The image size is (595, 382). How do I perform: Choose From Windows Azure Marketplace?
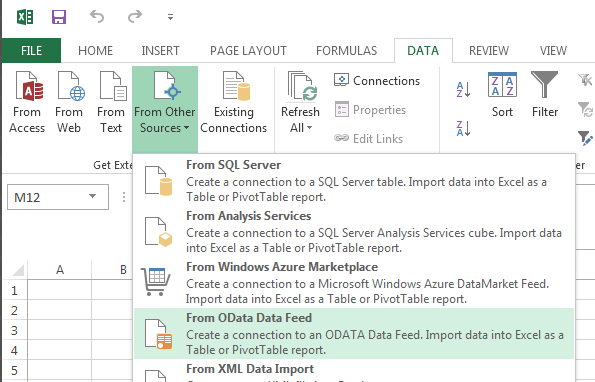coord(354,283)
